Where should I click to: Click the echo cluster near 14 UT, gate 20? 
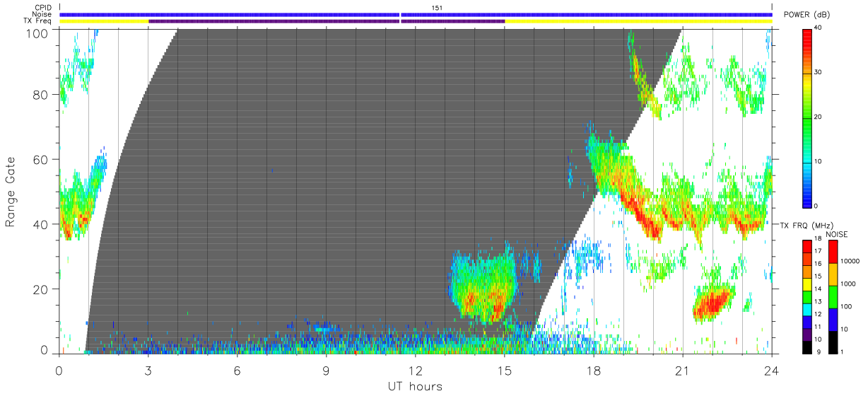coord(484,285)
